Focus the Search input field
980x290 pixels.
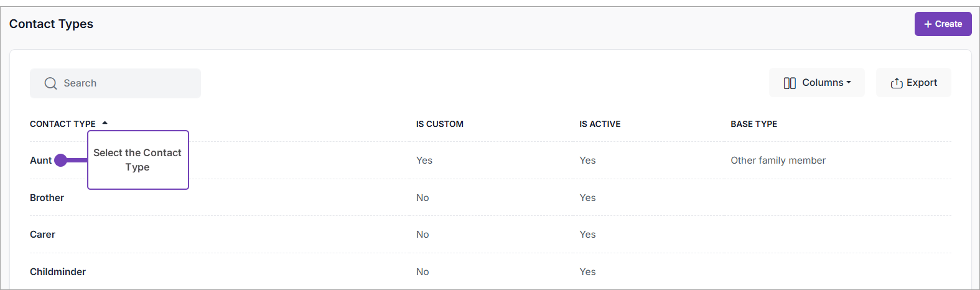click(x=124, y=83)
